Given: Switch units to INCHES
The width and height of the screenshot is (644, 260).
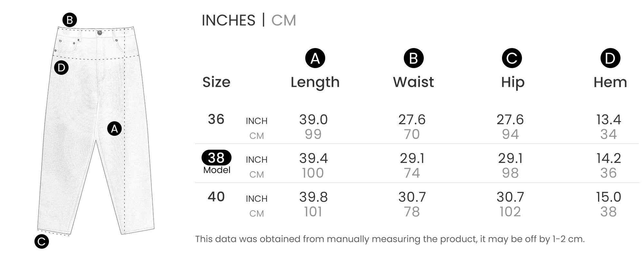Looking at the screenshot, I should tap(228, 20).
